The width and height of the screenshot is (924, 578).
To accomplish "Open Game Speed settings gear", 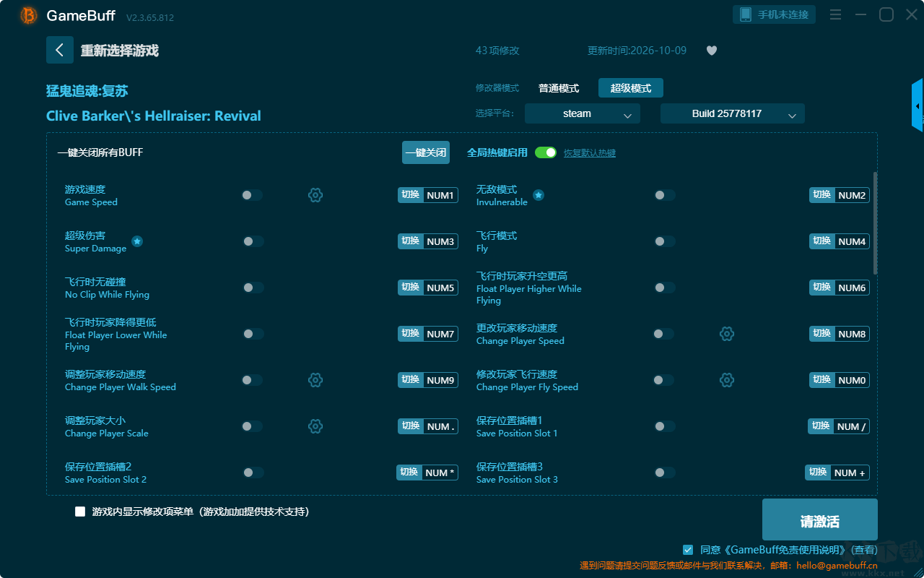I will (x=315, y=195).
